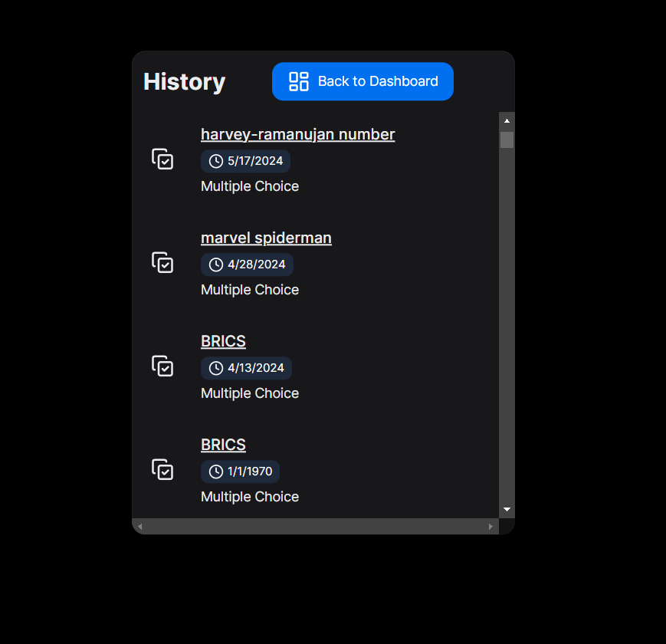Click the copy-check icon beside harvey-ramanujan number
666x644 pixels.
tap(162, 159)
